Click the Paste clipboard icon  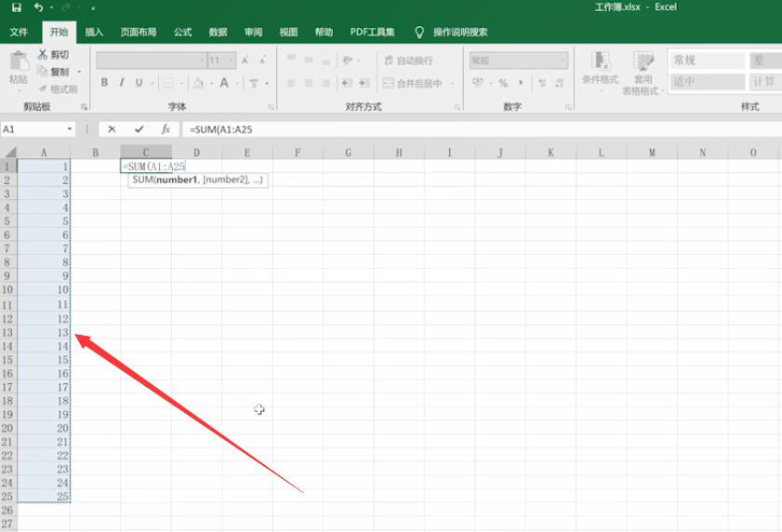click(19, 62)
